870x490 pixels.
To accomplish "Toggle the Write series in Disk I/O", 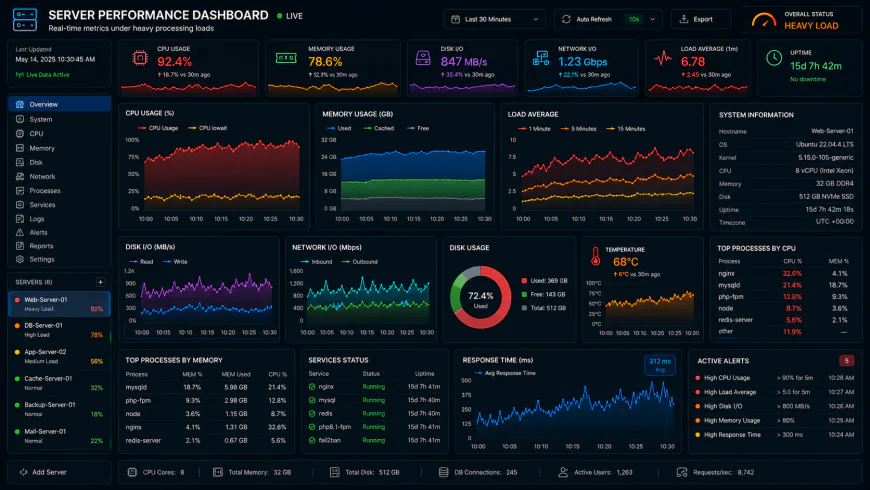I will 175,261.
